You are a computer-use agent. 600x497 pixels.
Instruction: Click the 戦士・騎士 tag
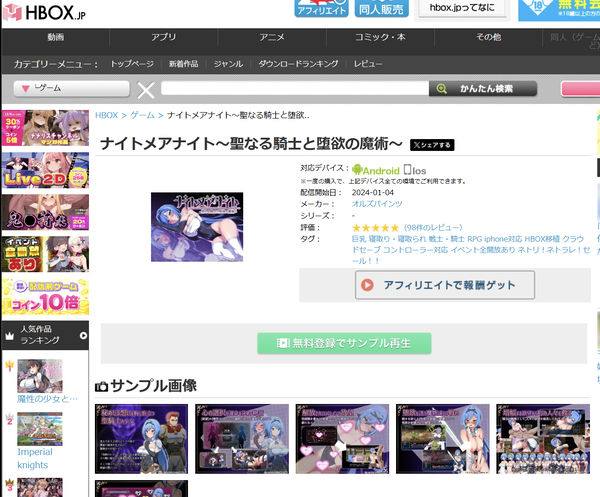446,239
